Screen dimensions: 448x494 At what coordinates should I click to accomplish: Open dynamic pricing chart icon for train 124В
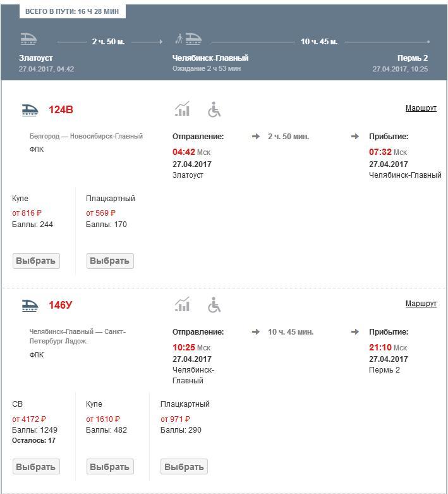click(182, 109)
